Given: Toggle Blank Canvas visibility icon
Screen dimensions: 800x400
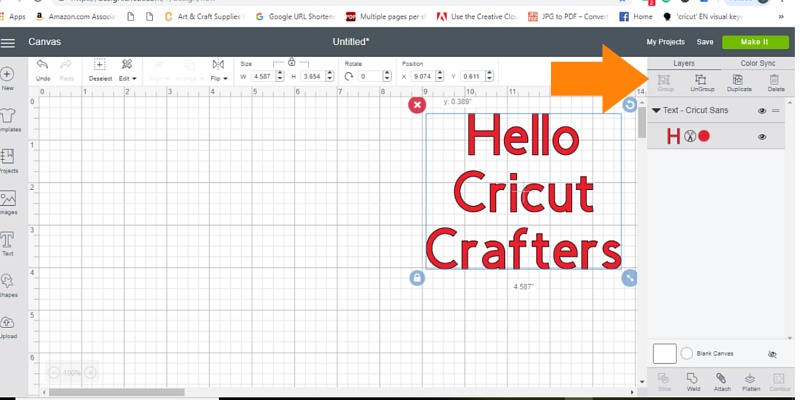Looking at the screenshot, I should pyautogui.click(x=772, y=354).
